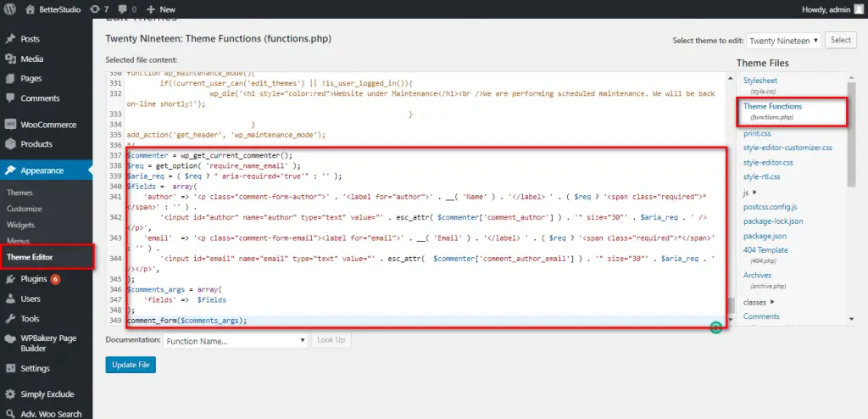Click the WordPress logo icon

coord(10,8)
